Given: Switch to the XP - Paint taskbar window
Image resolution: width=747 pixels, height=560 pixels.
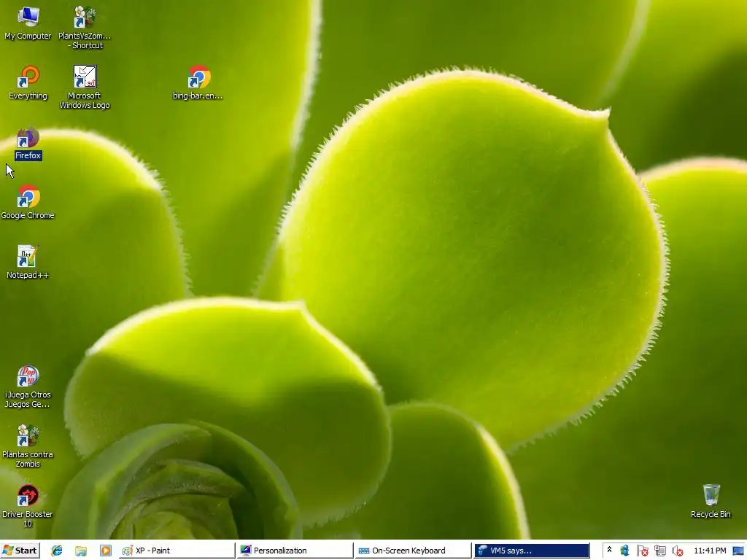Looking at the screenshot, I should click(x=177, y=551).
